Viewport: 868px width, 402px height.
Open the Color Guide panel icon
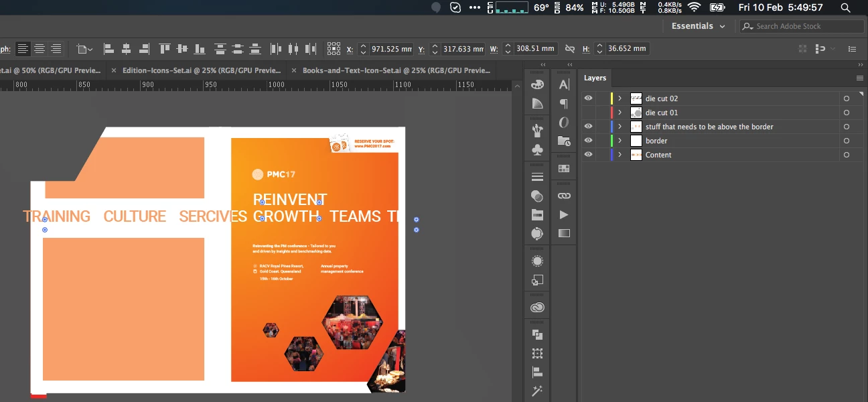tap(537, 104)
